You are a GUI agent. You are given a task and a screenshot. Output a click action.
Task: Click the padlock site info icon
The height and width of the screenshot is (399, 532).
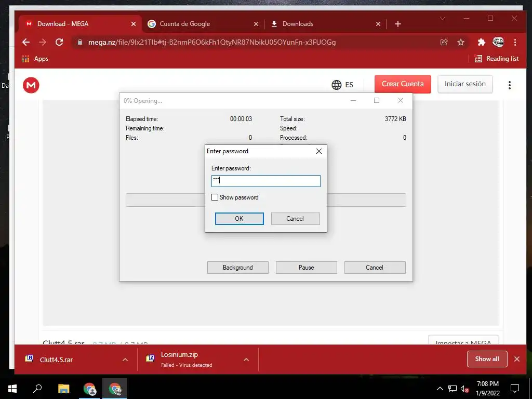[x=79, y=42]
